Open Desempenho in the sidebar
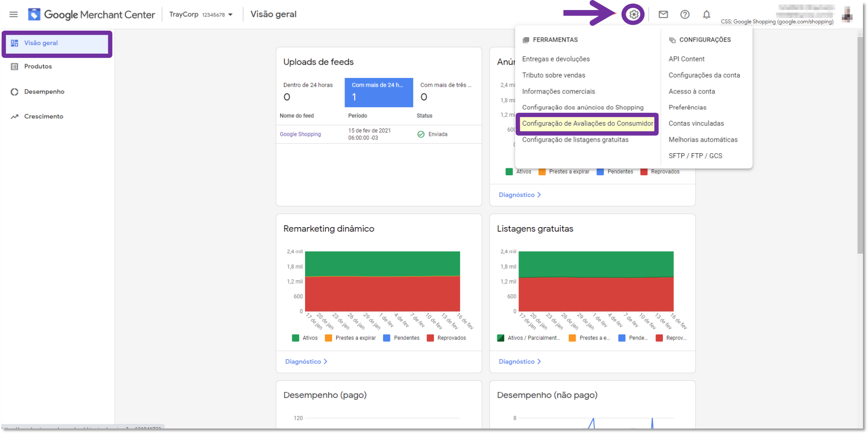This screenshot has width=868, height=434. [x=44, y=92]
